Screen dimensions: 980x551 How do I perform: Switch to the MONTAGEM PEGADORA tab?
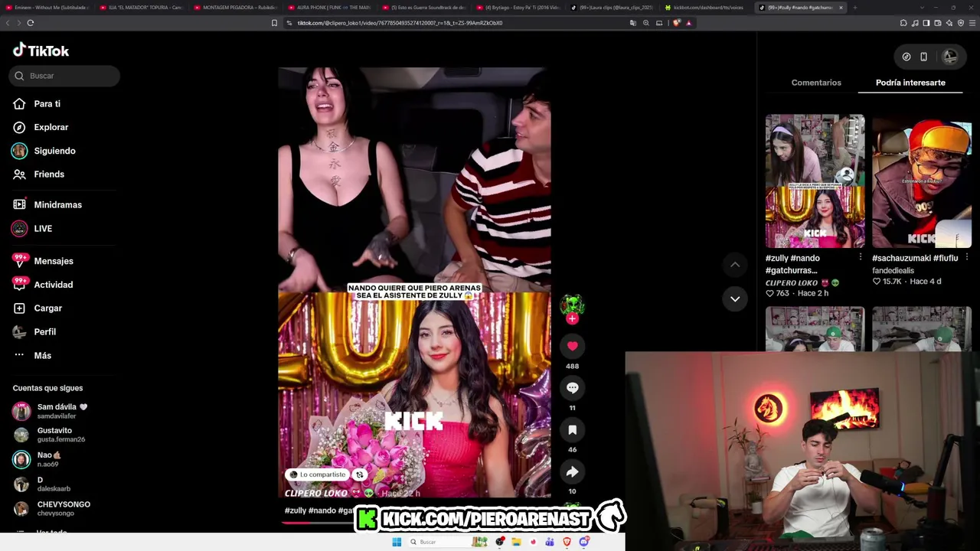(236, 8)
